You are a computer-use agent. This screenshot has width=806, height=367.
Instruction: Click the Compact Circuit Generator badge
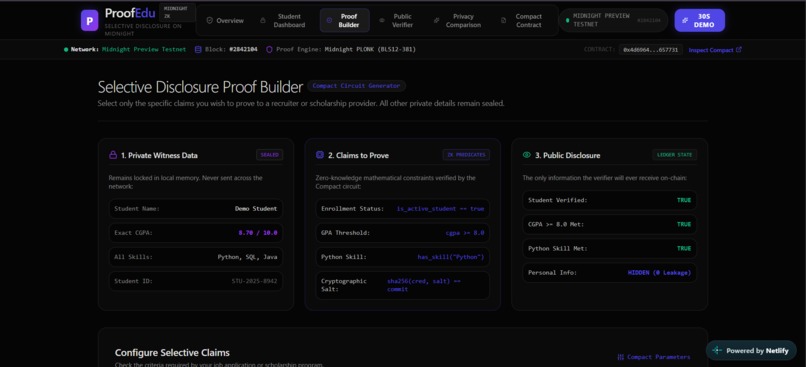(357, 86)
